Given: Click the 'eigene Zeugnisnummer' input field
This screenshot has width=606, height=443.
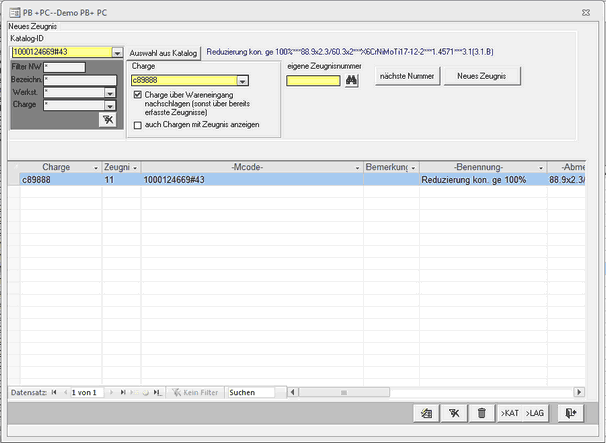Looking at the screenshot, I should click(313, 82).
